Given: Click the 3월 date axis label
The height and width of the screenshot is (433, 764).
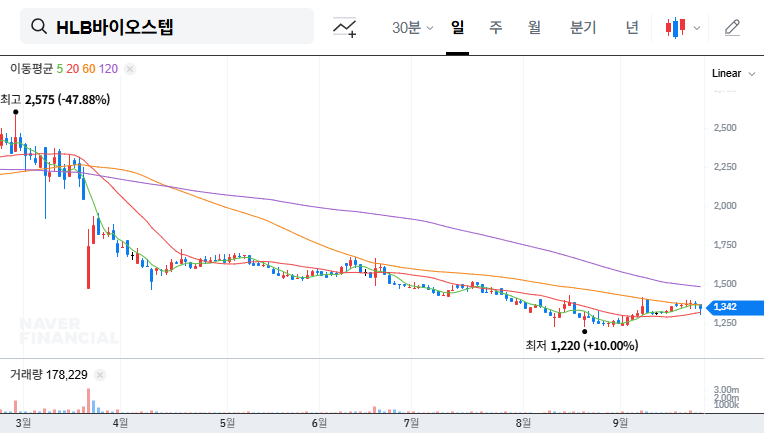Looking at the screenshot, I should point(23,423).
